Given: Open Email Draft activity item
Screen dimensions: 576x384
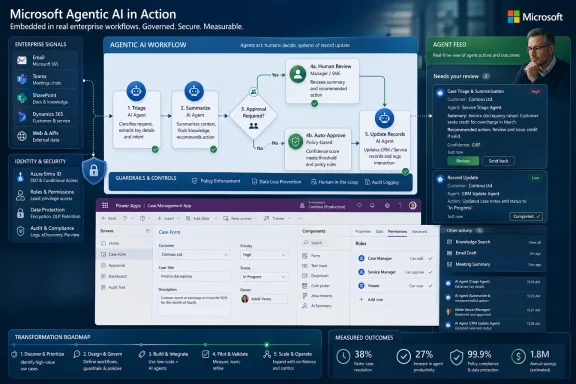Looking at the screenshot, I should coord(493,253).
